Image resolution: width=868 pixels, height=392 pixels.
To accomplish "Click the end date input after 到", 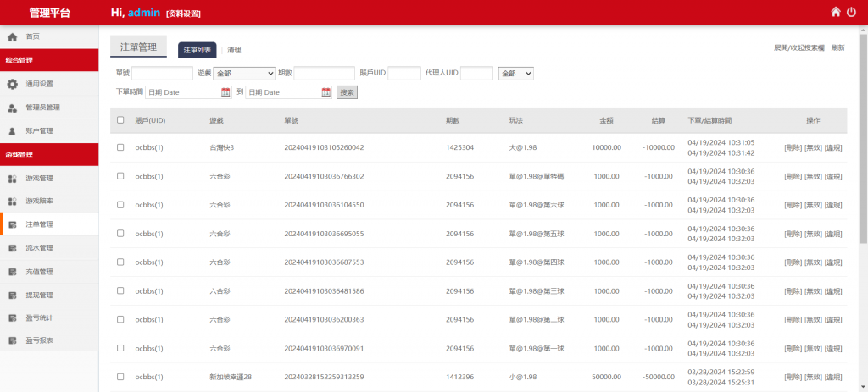I will click(x=288, y=92).
